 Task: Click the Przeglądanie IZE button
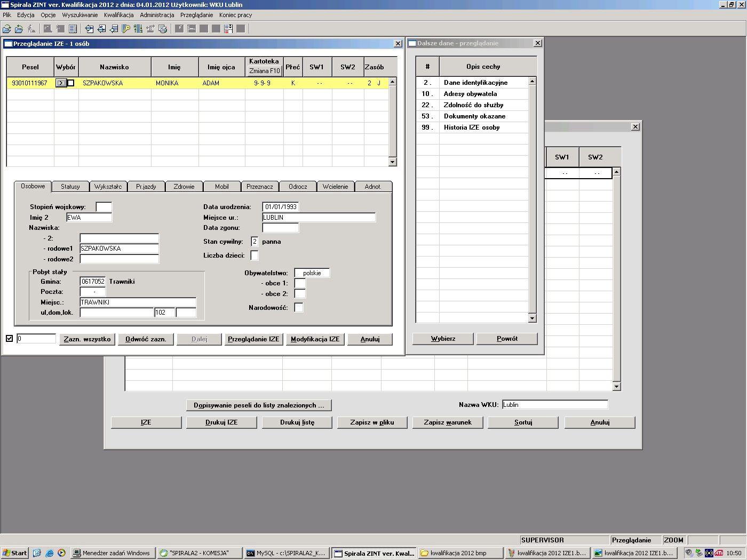click(253, 339)
